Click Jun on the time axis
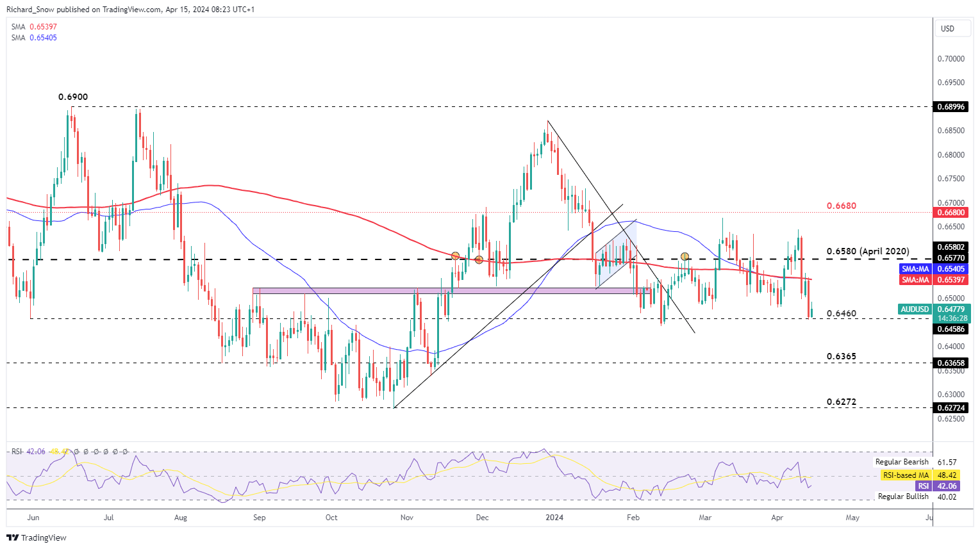Screen dimensions: 980x549 33,517
